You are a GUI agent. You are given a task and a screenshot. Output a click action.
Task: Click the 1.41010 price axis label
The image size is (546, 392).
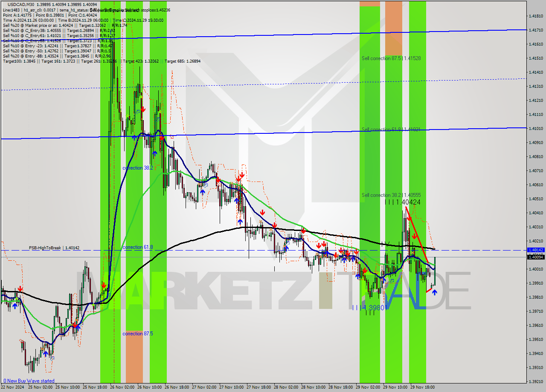(x=535, y=129)
